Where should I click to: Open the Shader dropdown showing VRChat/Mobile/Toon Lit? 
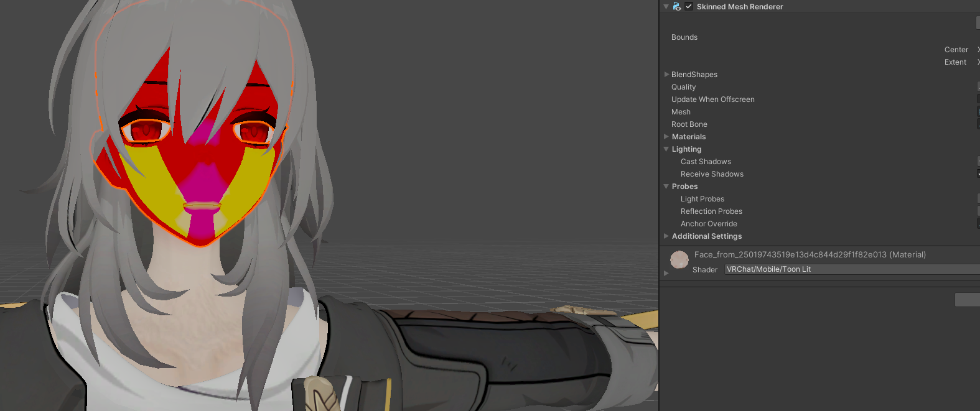coord(852,269)
